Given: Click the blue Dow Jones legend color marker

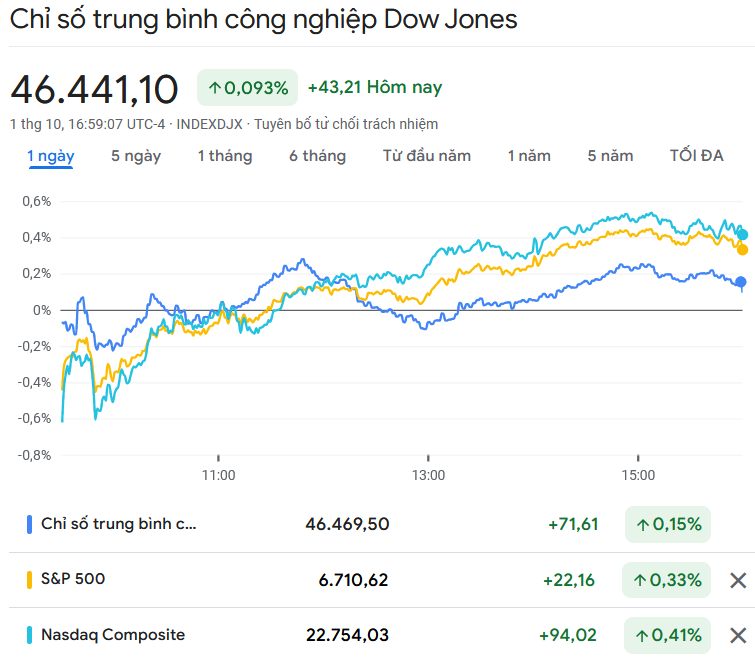Looking at the screenshot, I should coord(30,524).
